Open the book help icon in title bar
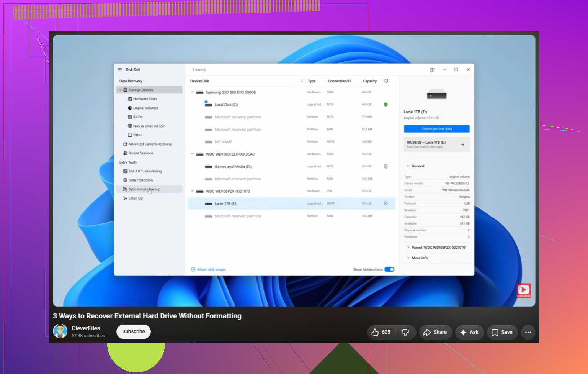The width and height of the screenshot is (588, 374). (432, 70)
